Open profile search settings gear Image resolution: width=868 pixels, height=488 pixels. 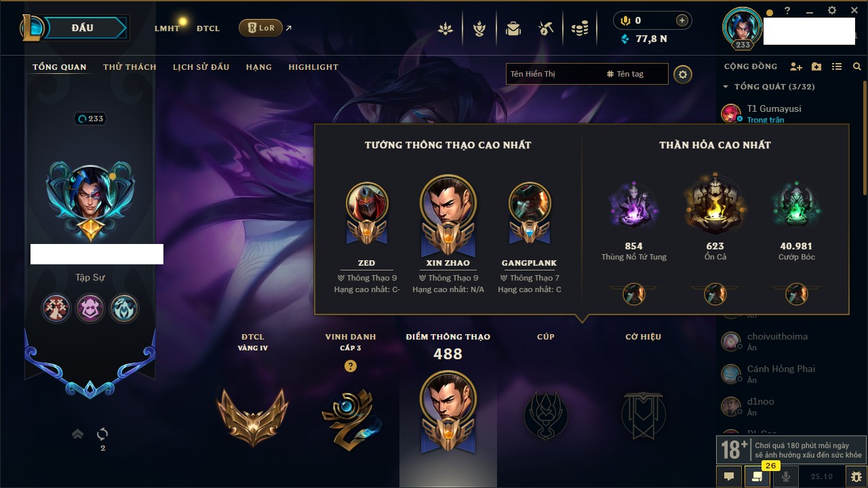click(683, 75)
